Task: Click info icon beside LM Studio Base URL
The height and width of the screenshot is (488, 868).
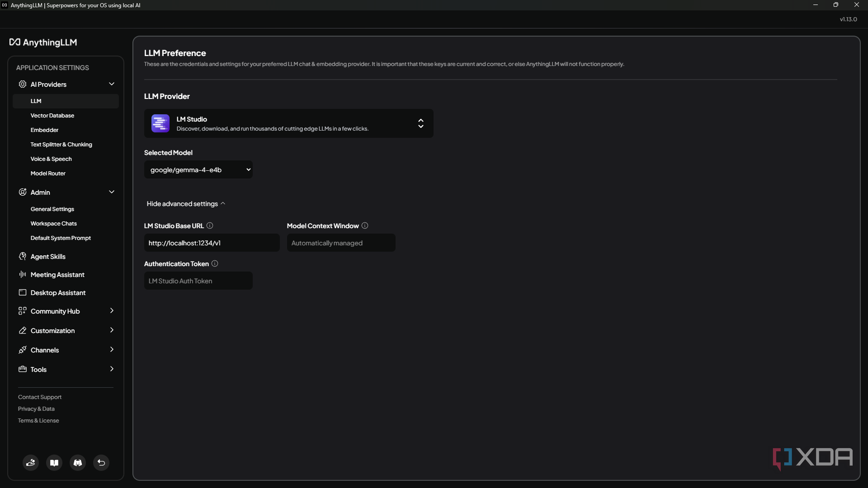Action: click(x=210, y=225)
